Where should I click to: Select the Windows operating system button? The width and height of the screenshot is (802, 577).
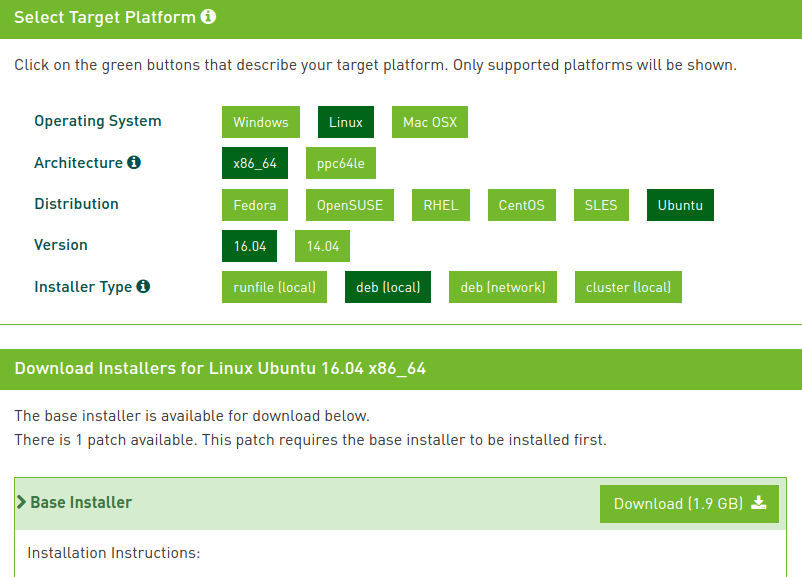261,122
